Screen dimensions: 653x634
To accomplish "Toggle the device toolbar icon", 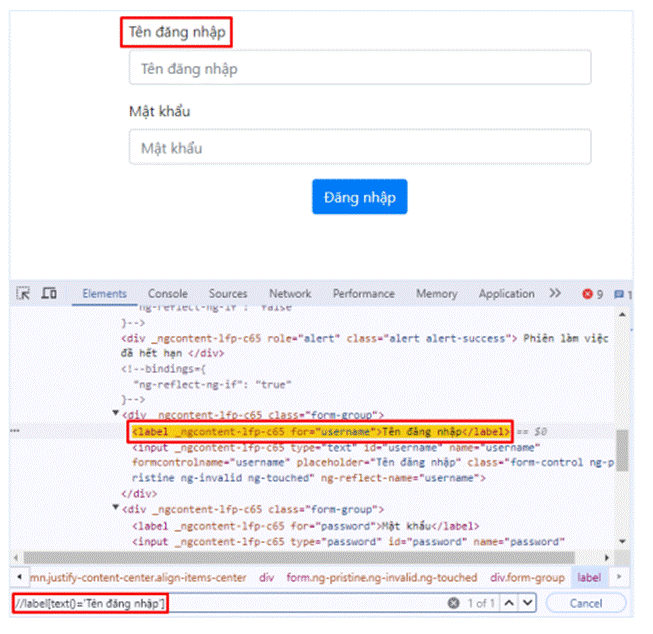I will (49, 294).
